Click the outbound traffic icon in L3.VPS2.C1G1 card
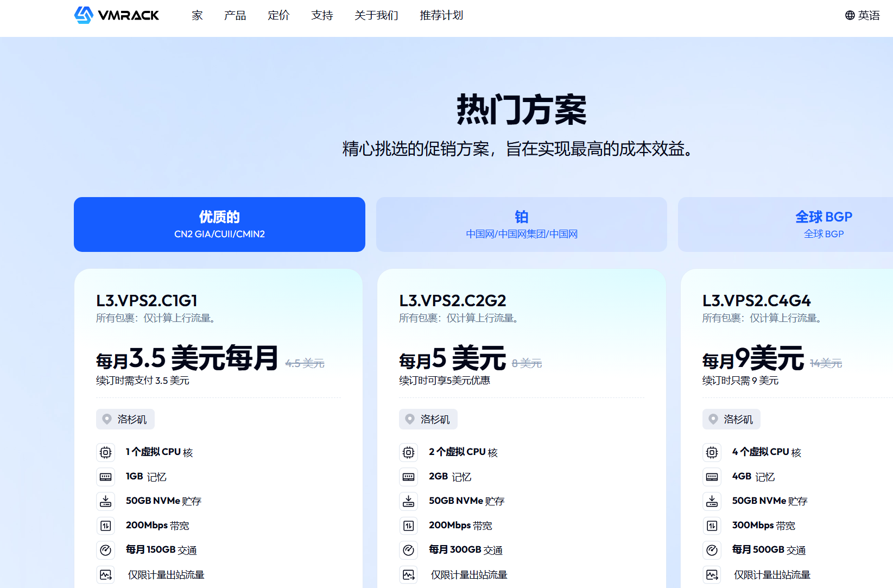This screenshot has height=588, width=893. [x=106, y=574]
